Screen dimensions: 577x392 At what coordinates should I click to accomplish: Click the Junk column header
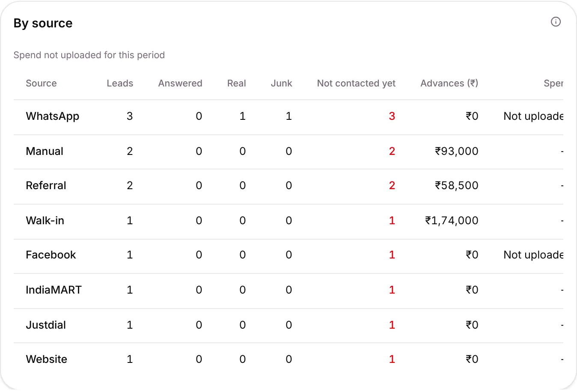(x=282, y=83)
